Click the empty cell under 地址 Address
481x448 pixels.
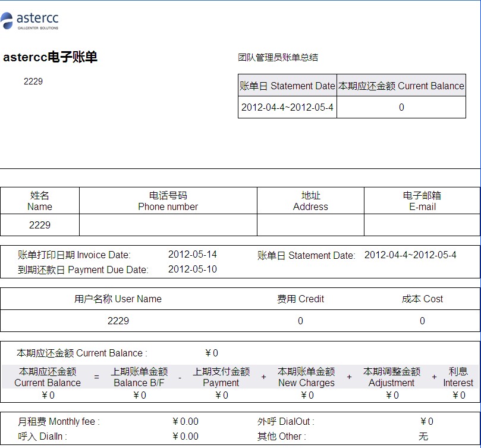point(310,225)
